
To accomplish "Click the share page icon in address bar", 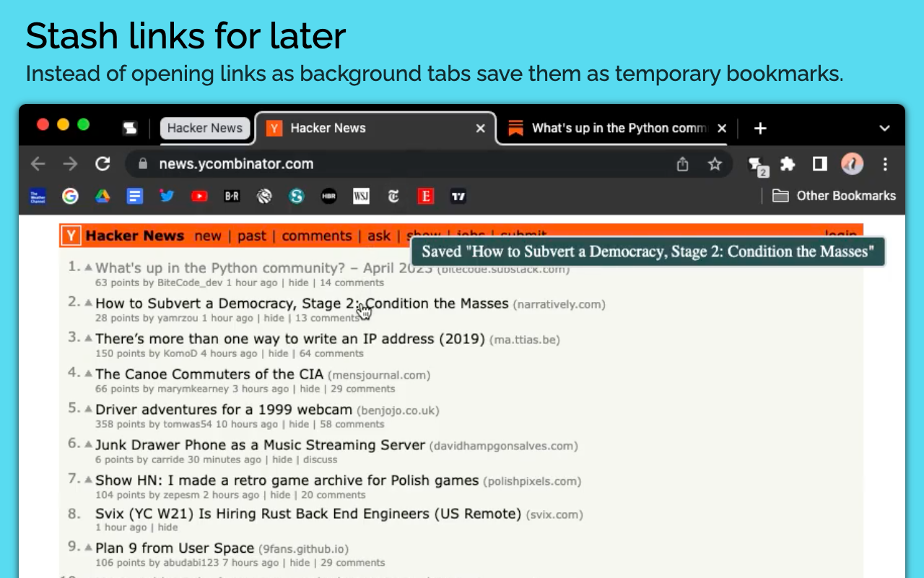I will 682,164.
